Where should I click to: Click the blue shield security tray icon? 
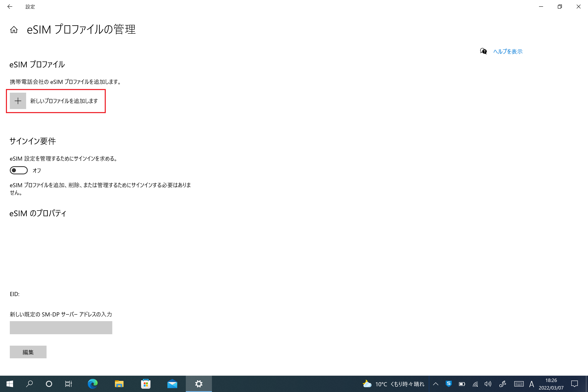point(449,384)
